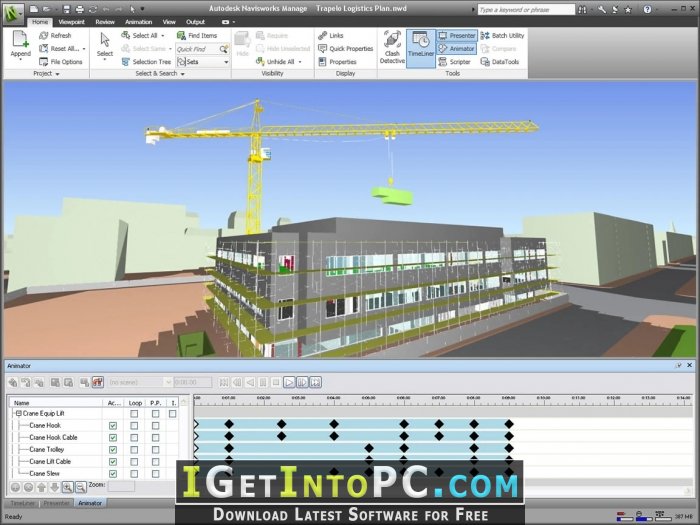Click the binoculars search icon
700x525 pixels.
click(582, 9)
